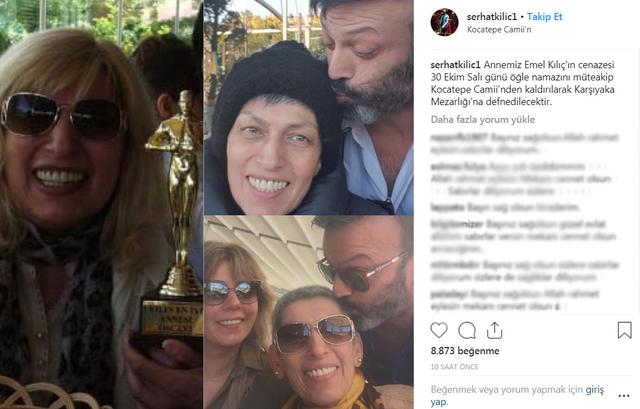Open serhatkilic1 profile avatar
640x409 pixels.
[x=444, y=22]
